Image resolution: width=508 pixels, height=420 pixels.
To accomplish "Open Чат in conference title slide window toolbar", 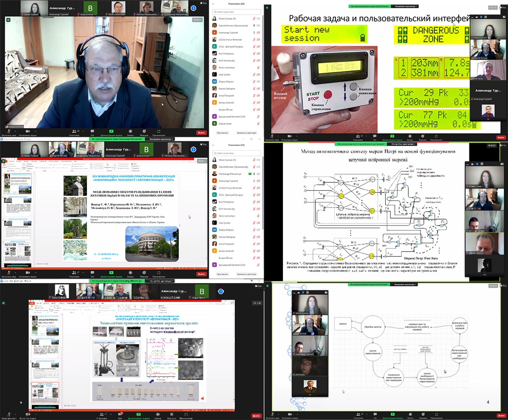I will pos(92,273).
